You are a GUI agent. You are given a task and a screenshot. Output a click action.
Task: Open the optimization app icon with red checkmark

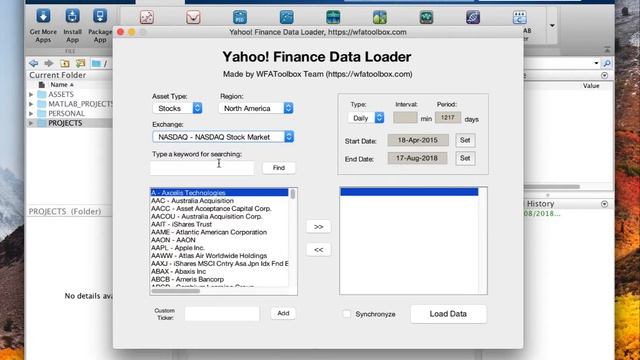[x=193, y=17]
